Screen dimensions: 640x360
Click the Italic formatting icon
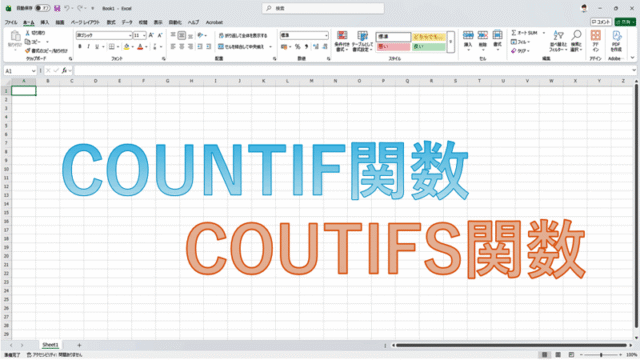88,47
